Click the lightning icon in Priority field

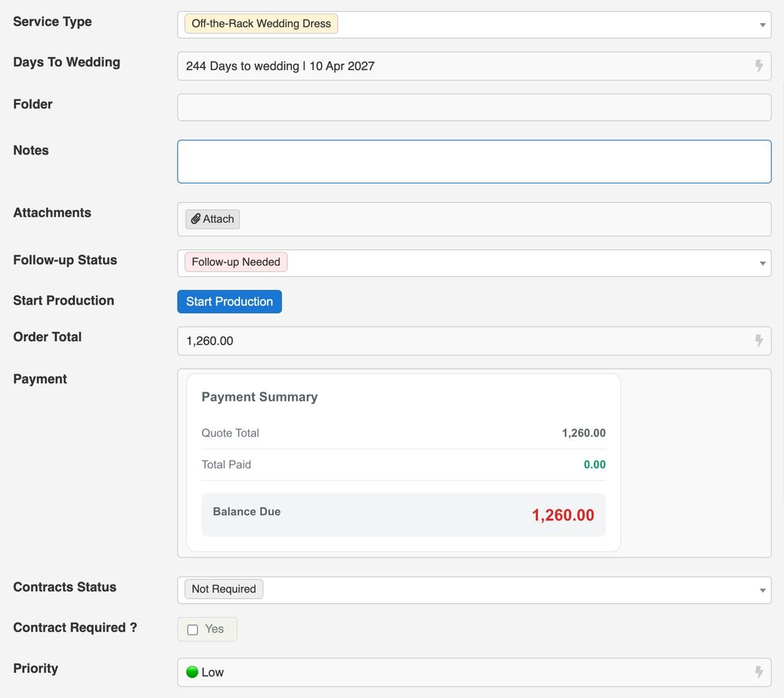[759, 672]
